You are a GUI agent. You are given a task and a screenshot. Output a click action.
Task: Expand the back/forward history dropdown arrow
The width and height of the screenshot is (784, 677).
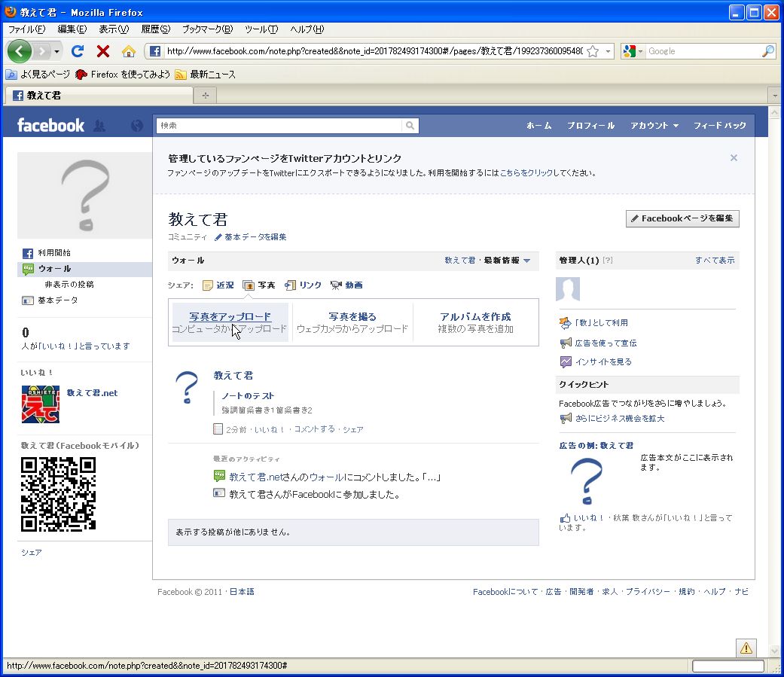(x=56, y=51)
